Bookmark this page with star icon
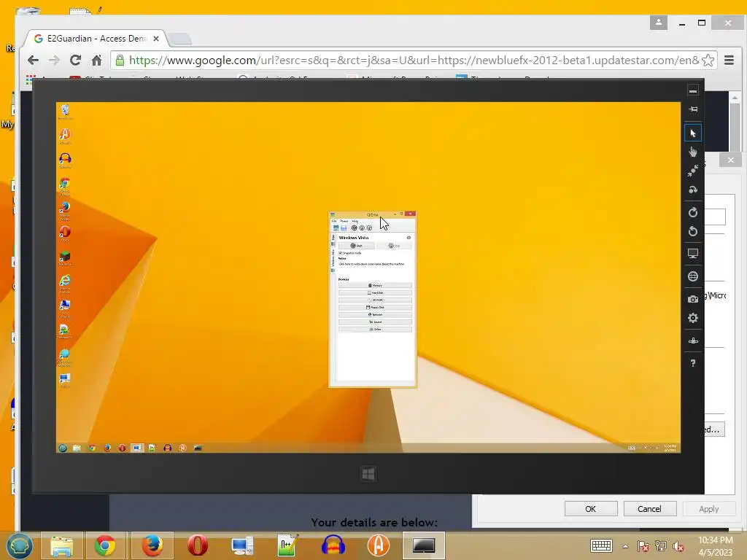The image size is (747, 560). 708,61
